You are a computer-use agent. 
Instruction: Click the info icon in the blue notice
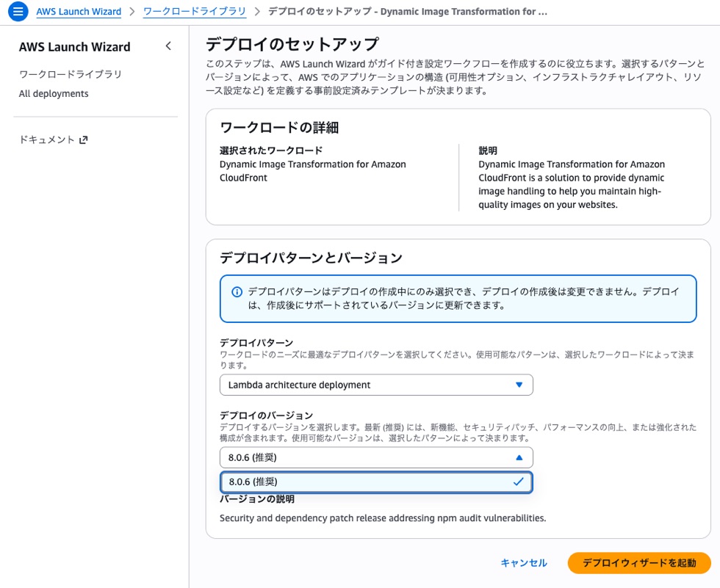pyautogui.click(x=237, y=291)
